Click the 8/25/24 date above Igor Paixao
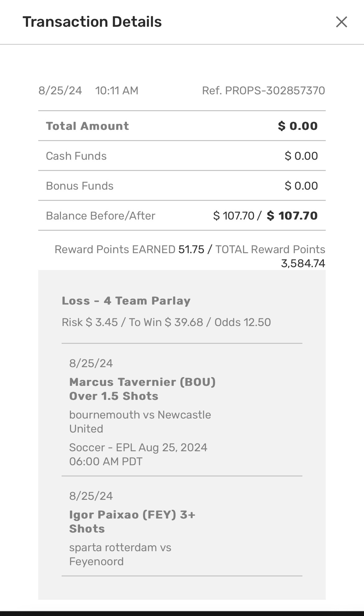Screen dimensions: 364x616 [91, 496]
